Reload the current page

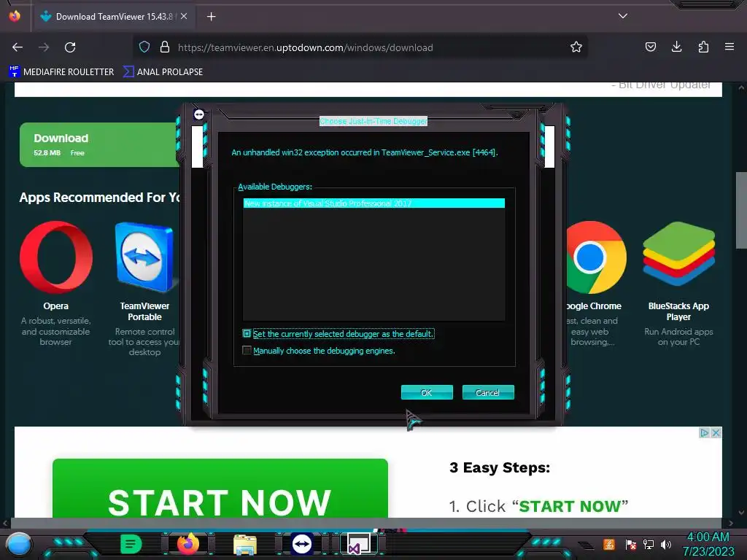70,47
